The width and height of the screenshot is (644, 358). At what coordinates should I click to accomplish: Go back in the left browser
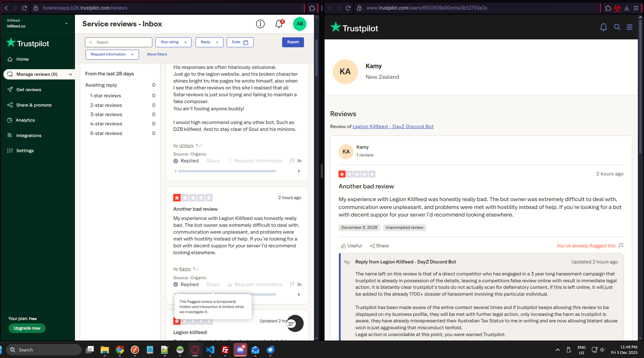coord(6,8)
